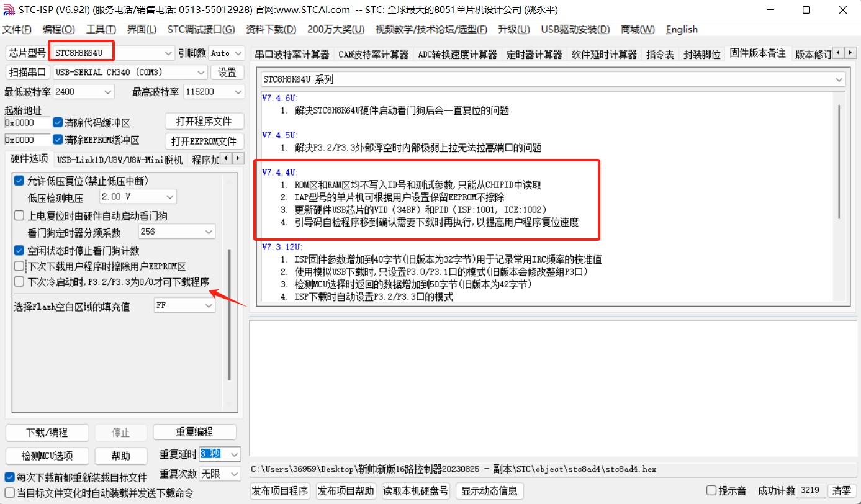This screenshot has height=504, width=861.
Task: Click the 设置 button
Action: [x=227, y=72]
